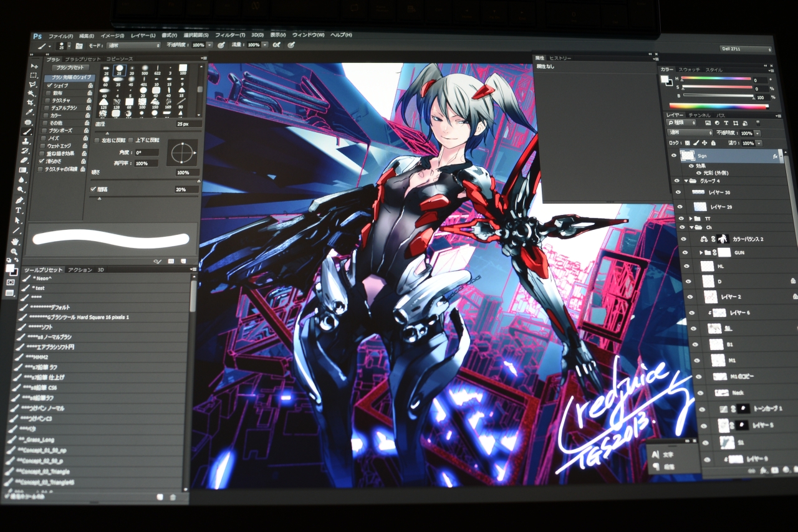The width and height of the screenshot is (798, 532).
Task: Click the brush 直径 size field
Action: [188, 124]
